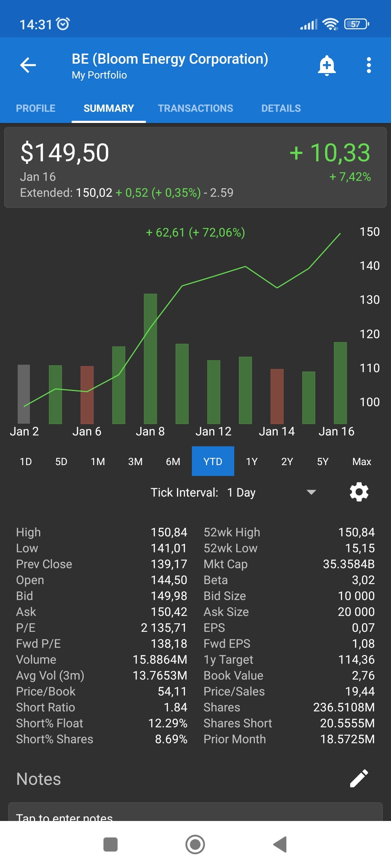Expand the Tick Interval dropdown arrow
The width and height of the screenshot is (391, 868).
(x=311, y=492)
